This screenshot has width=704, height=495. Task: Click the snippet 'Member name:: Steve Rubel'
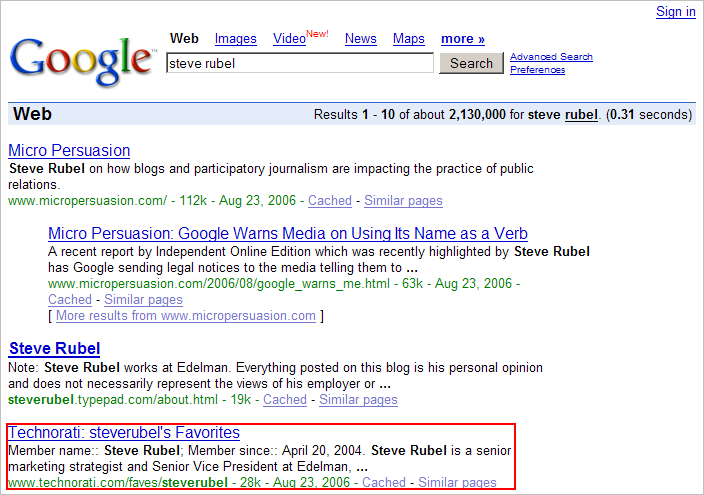[94, 451]
